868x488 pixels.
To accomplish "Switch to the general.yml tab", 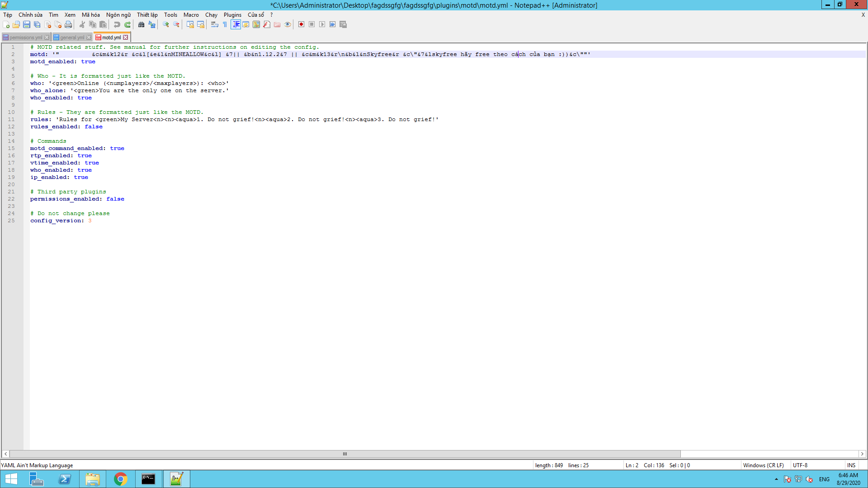I will (71, 38).
